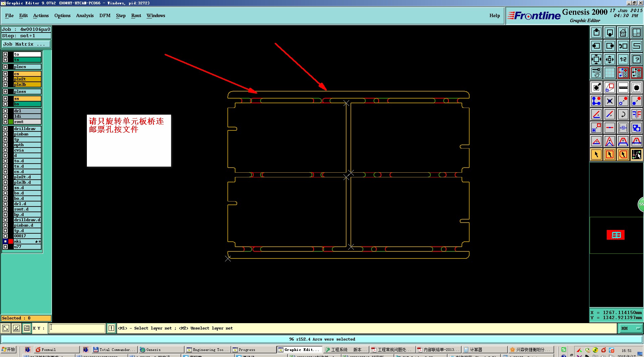Click the delete feature X icon

pos(610,101)
